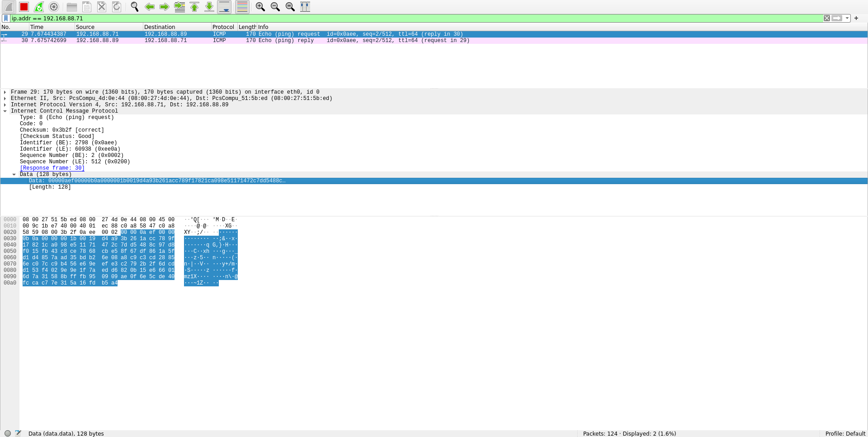Viewport: 868px width, 437px height.
Task: Select the [Length: 128] field
Action: click(x=50, y=187)
